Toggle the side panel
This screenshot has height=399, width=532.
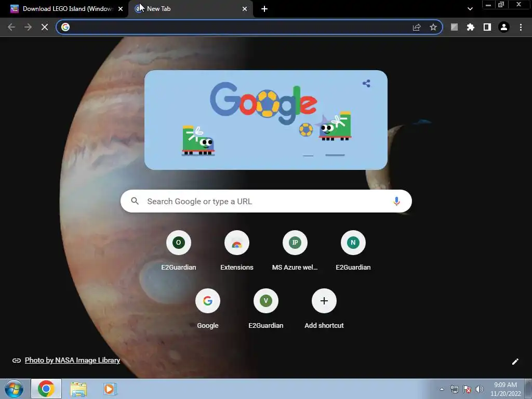[x=487, y=27]
